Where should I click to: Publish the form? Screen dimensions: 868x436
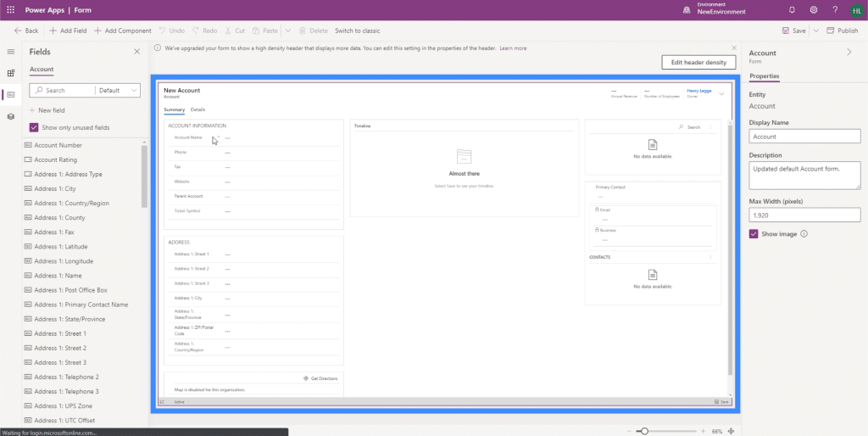click(x=842, y=31)
